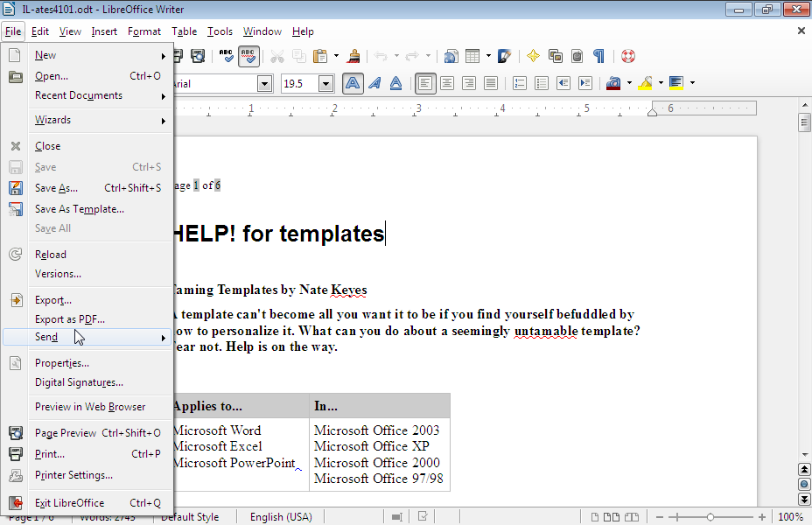Set Justified paragraph alignment
This screenshot has height=525, width=812.
coord(490,83)
